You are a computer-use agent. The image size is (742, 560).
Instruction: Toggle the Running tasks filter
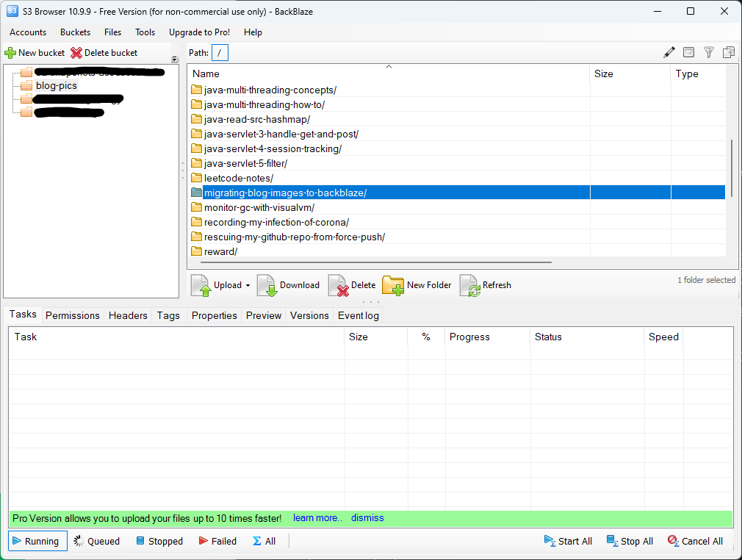pos(38,541)
